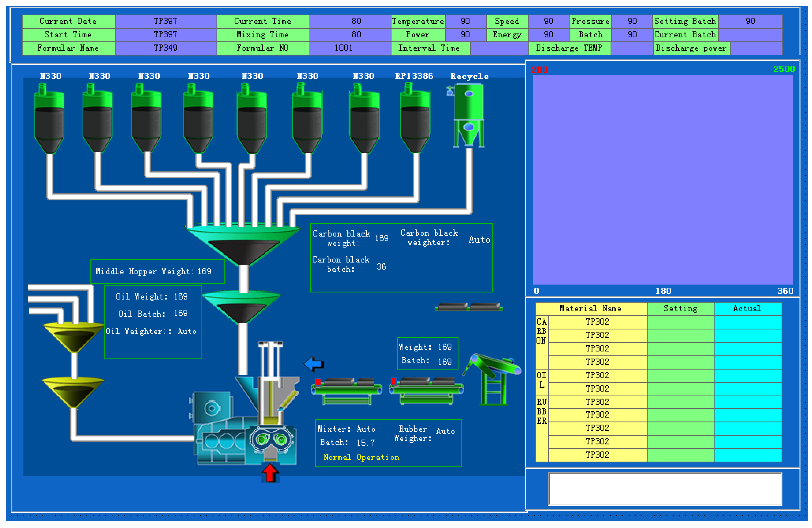The image size is (812, 528).
Task: Click the Actual column header
Action: coord(747,309)
